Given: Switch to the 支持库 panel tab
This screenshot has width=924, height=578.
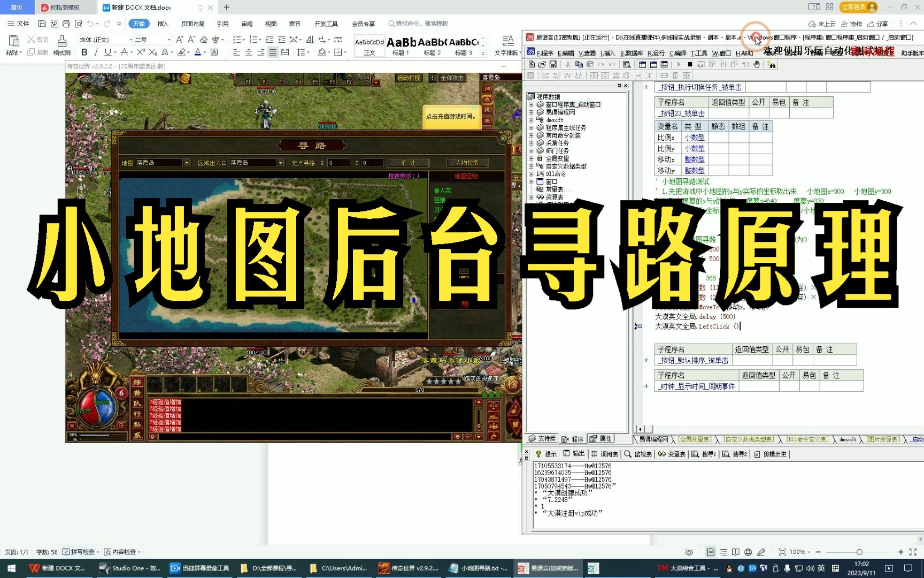Looking at the screenshot, I should point(542,439).
